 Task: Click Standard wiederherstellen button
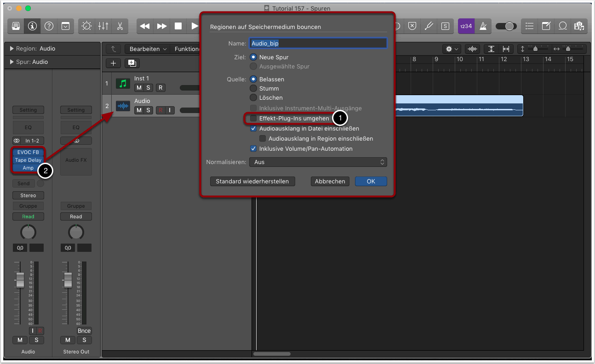252,182
